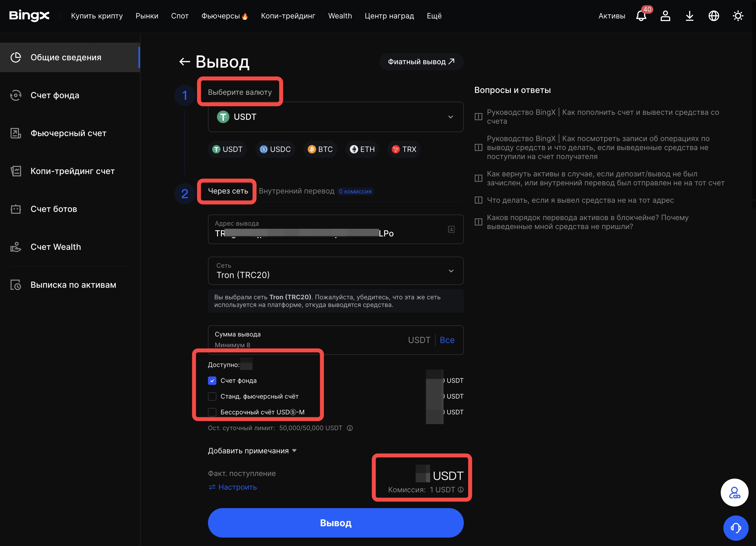Open the notifications bell icon

(641, 16)
